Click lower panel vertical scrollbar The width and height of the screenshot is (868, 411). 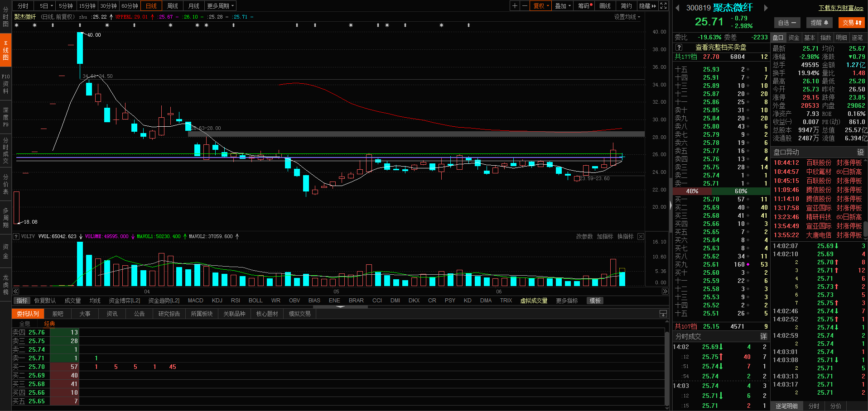click(666, 368)
